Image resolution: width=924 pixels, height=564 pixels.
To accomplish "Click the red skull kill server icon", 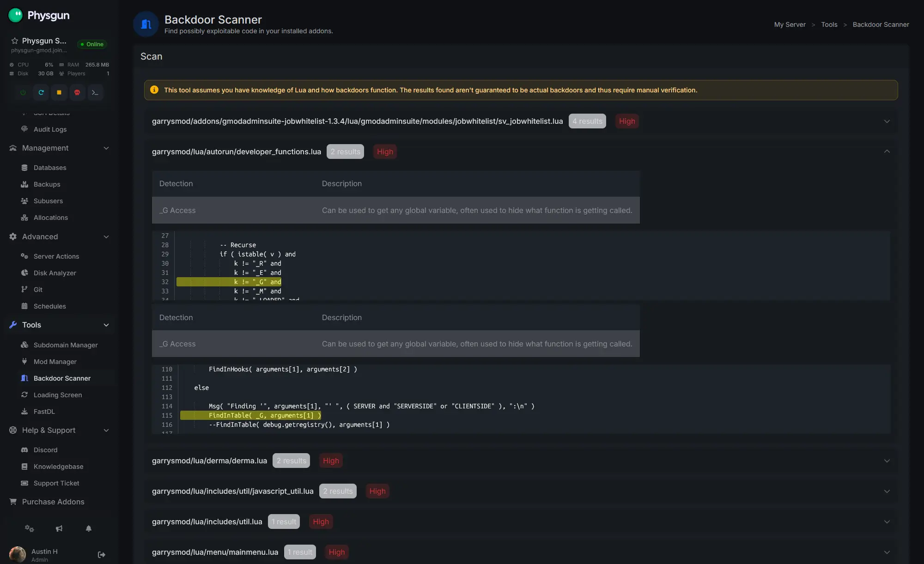I will tap(77, 92).
